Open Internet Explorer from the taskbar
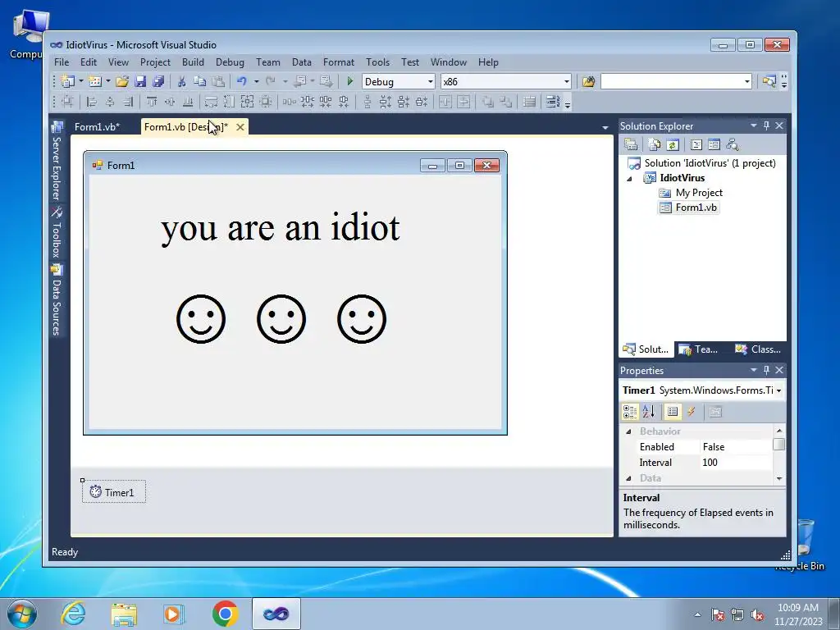840x630 pixels. click(x=73, y=614)
